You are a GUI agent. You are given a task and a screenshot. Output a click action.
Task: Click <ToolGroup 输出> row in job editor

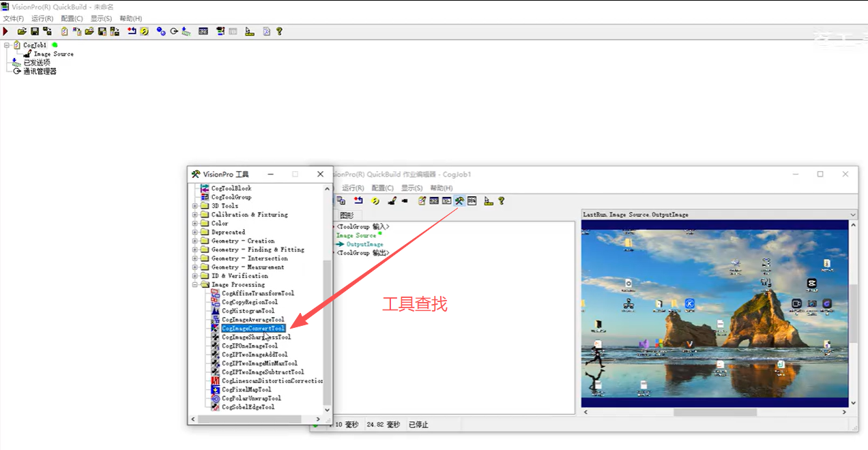tap(363, 253)
